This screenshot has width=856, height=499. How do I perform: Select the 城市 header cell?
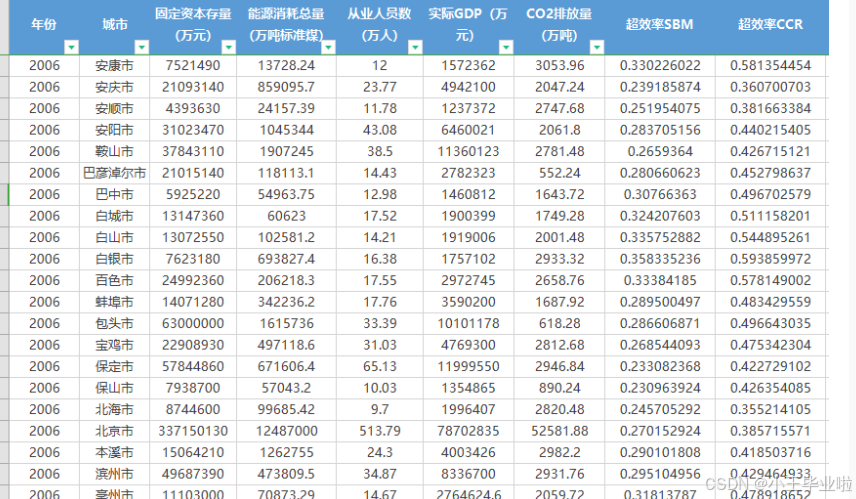point(115,25)
